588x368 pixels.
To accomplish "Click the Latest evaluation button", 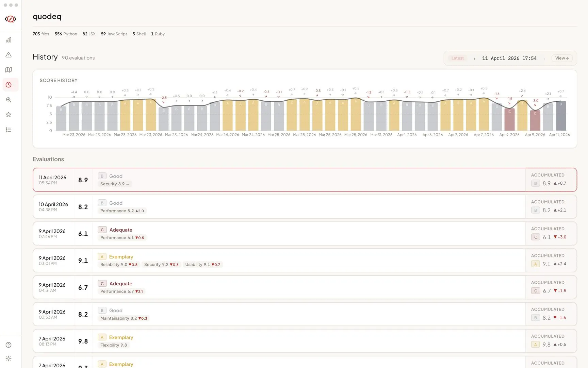I will (x=457, y=58).
